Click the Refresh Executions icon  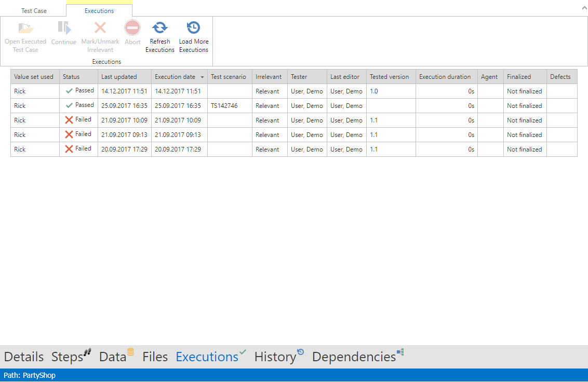pos(159,28)
